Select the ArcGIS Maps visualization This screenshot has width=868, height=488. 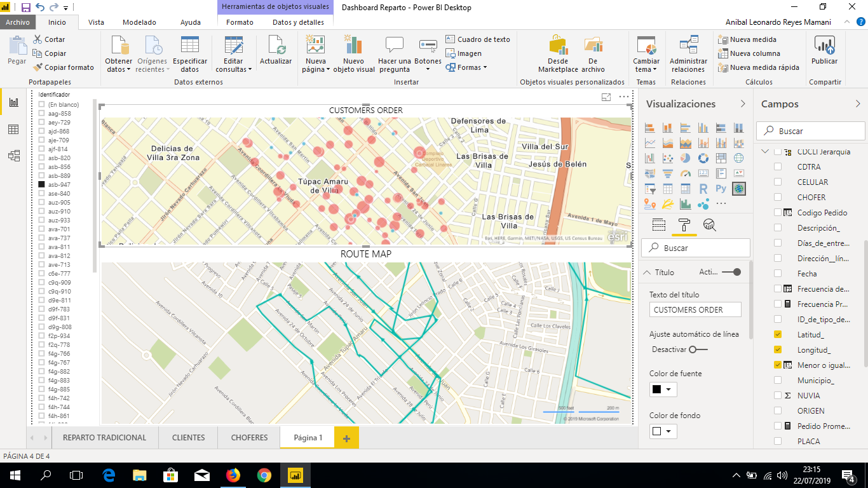pos(738,189)
